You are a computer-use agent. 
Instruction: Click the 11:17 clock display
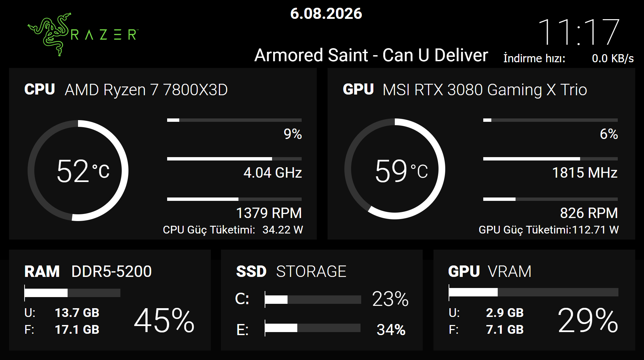tap(578, 32)
